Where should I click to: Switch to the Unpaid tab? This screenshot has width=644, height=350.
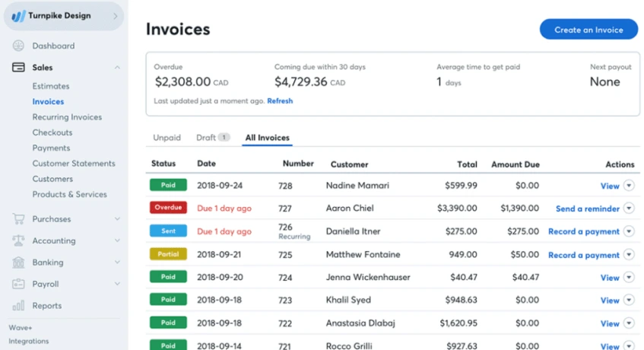click(167, 138)
